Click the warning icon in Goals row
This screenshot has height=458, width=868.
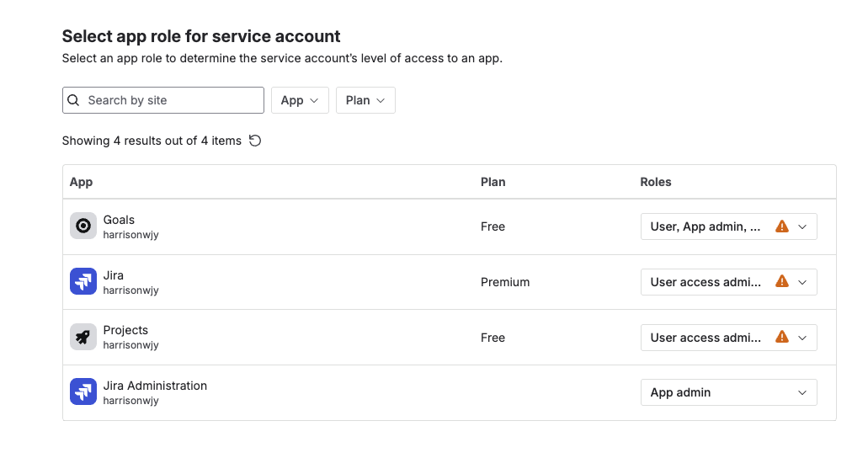point(781,226)
